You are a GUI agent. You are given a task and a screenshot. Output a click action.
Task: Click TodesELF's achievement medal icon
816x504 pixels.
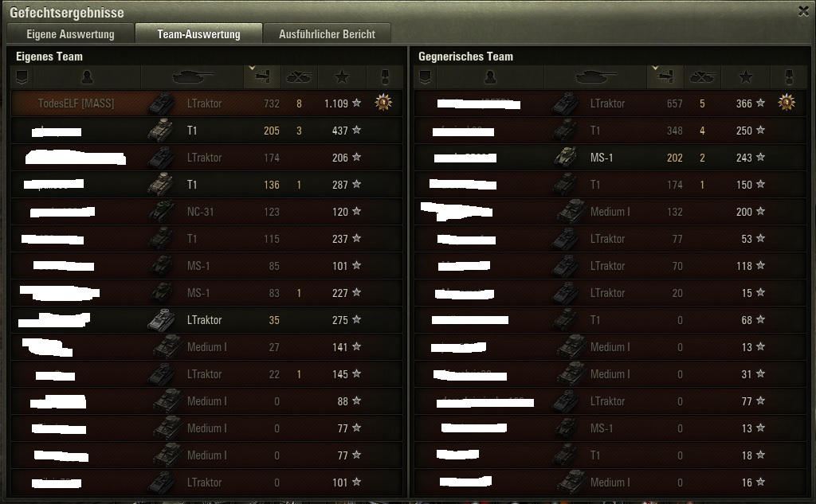pyautogui.click(x=383, y=103)
